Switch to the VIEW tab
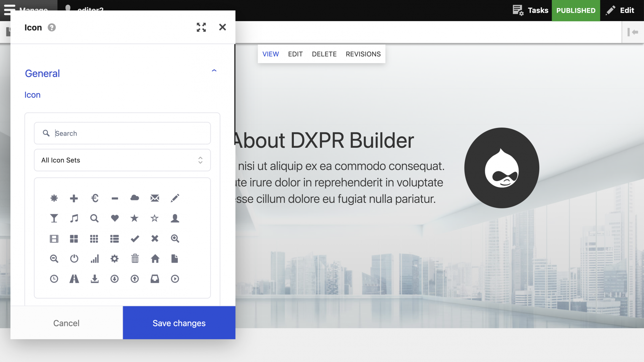The width and height of the screenshot is (644, 362). click(271, 54)
